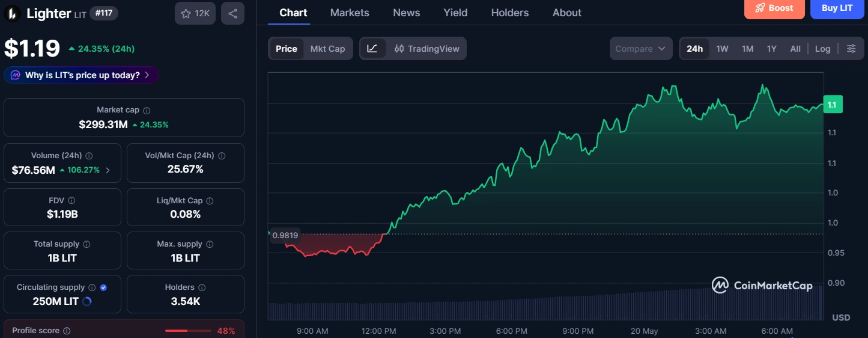Click the $299.31M market cap value
The image size is (868, 338).
coord(103,124)
